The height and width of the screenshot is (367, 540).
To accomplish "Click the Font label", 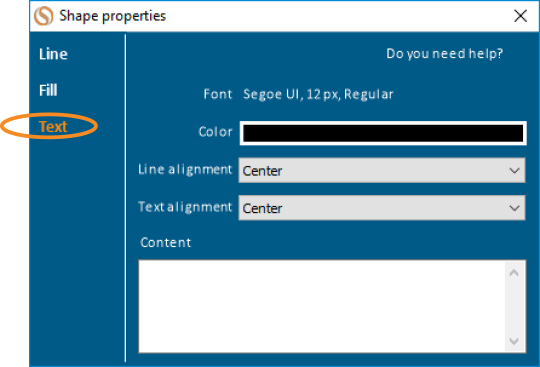I will (218, 94).
